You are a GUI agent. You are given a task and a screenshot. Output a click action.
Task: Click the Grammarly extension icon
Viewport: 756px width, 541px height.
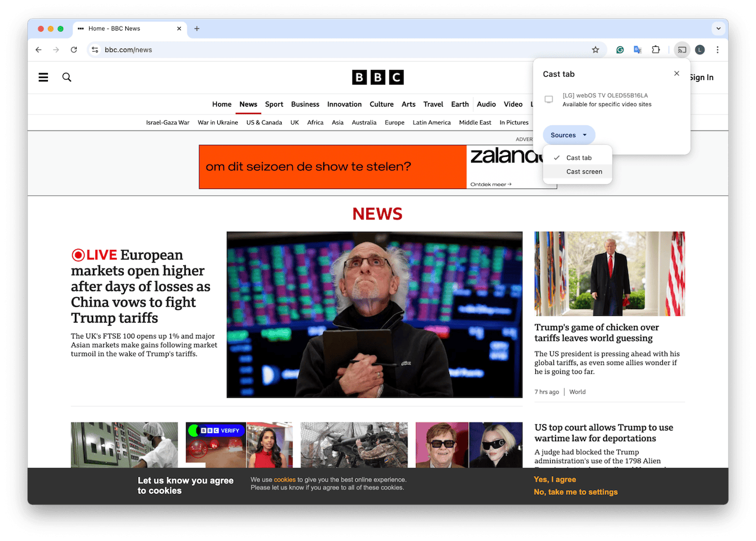coord(620,50)
